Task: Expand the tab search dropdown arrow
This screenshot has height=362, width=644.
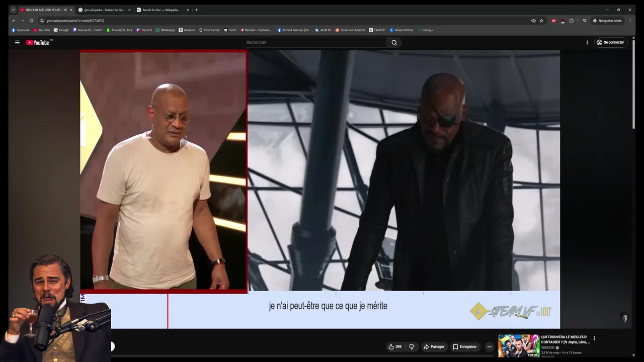Action: point(14,10)
